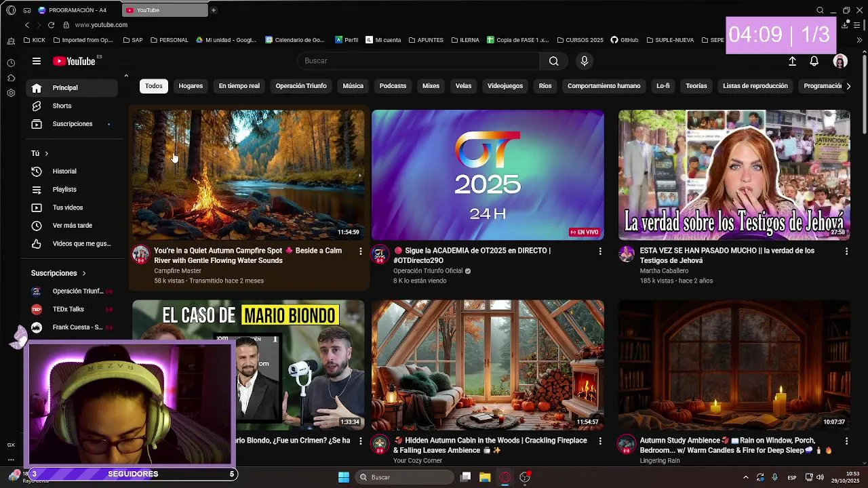Image resolution: width=868 pixels, height=488 pixels.
Task: Go back with browser back arrow
Action: coord(27,25)
